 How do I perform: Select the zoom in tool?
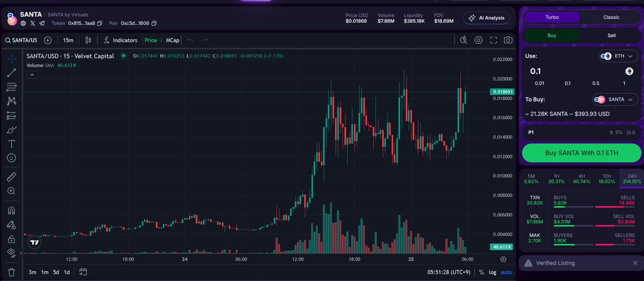[x=11, y=191]
